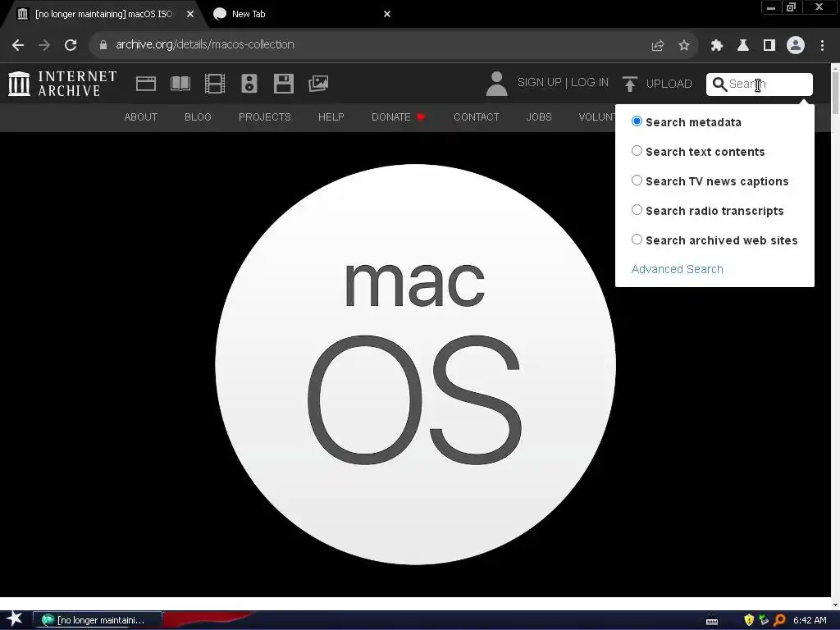Click the tray shield icon
Viewport: 840px width, 630px height.
(749, 620)
